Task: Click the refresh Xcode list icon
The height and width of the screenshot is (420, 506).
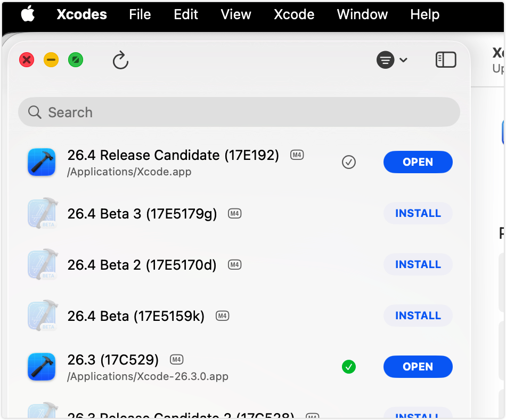Action: pos(121,60)
